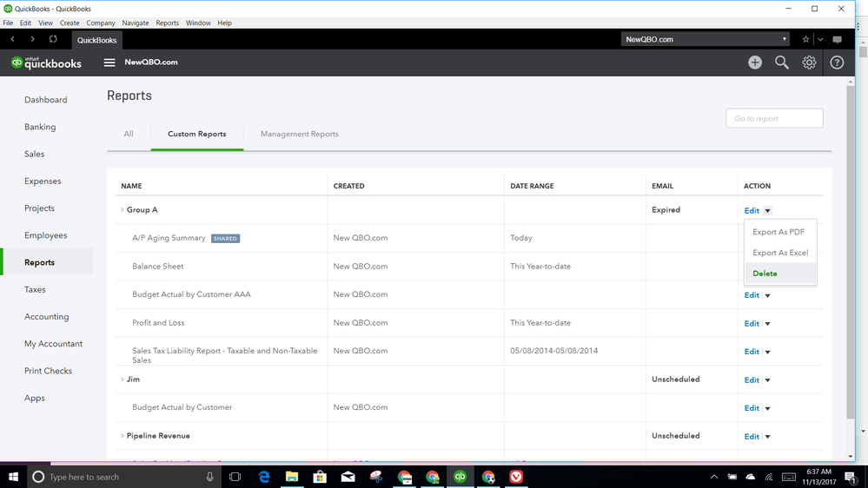Switch to the Management Reports tab

[300, 134]
